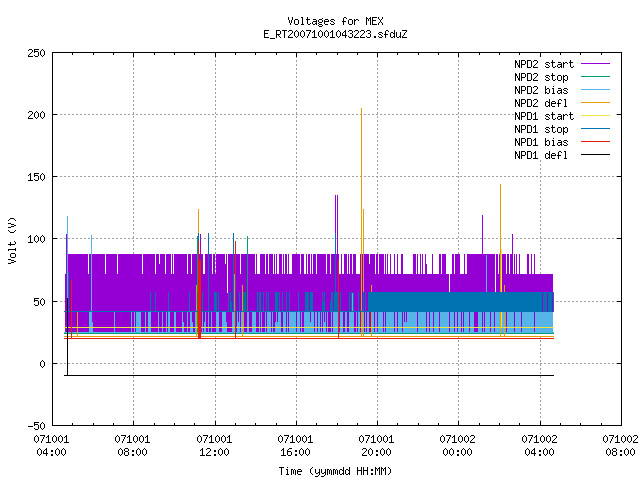The height and width of the screenshot is (480, 640).
Task: Click the green NPD2 stop legend line
Action: point(596,77)
